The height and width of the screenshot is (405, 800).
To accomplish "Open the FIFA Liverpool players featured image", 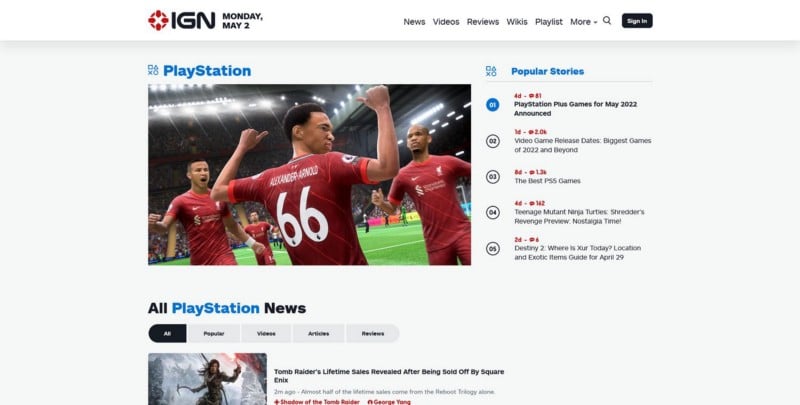I will 309,174.
